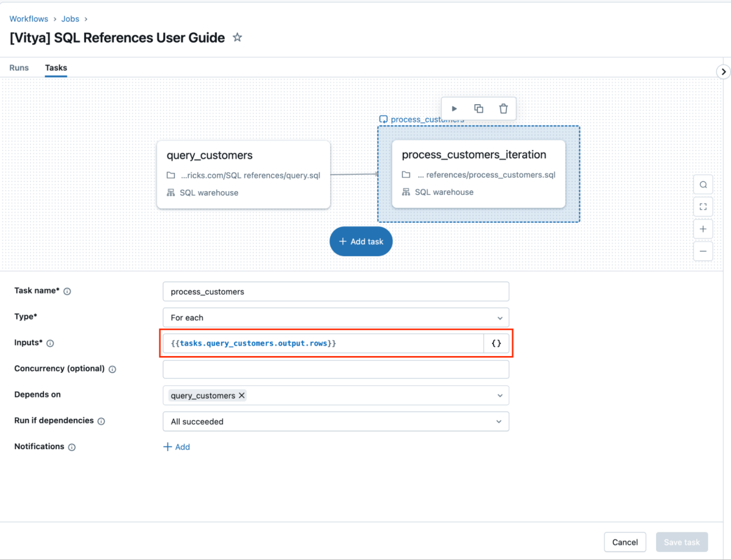Click the Add task button
The image size is (731, 560).
pos(361,242)
